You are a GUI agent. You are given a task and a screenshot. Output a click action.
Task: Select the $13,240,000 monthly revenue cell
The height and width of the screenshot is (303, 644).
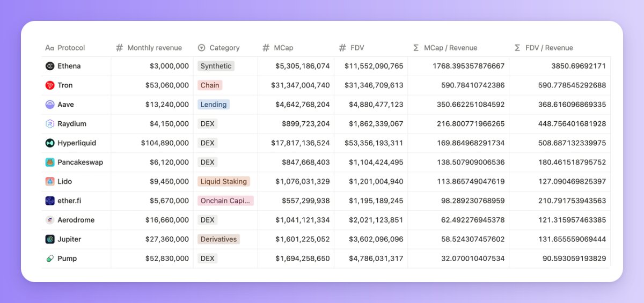[x=152, y=105]
